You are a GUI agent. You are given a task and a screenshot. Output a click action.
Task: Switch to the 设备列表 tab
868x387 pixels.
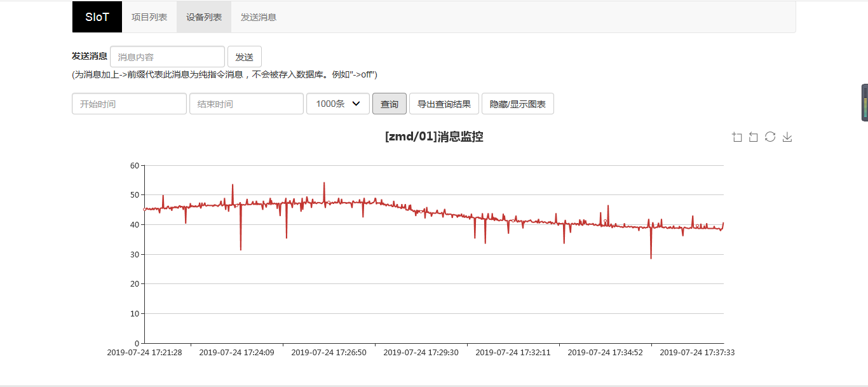pyautogui.click(x=204, y=17)
